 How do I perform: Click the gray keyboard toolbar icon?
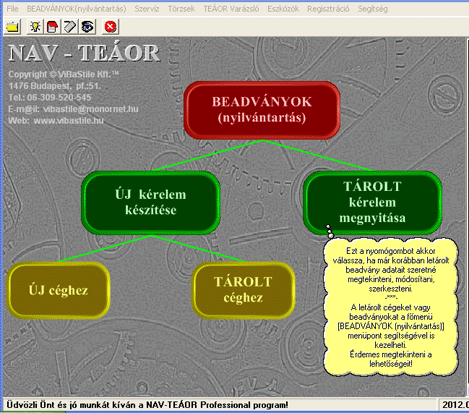pos(70,27)
